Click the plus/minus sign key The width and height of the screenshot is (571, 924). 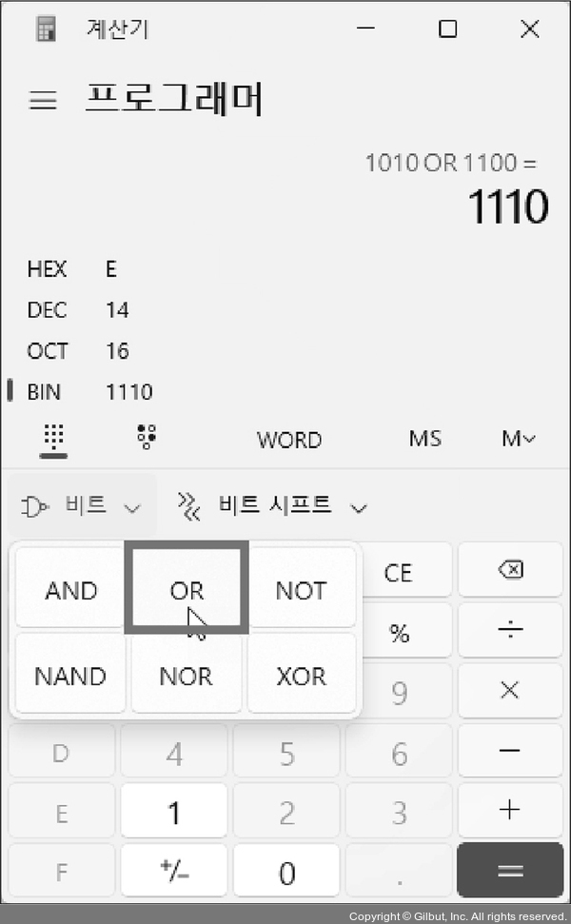tap(174, 871)
